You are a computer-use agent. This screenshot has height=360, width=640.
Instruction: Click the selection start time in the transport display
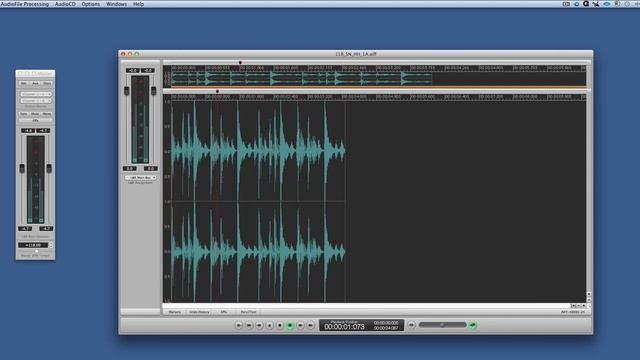pos(386,322)
